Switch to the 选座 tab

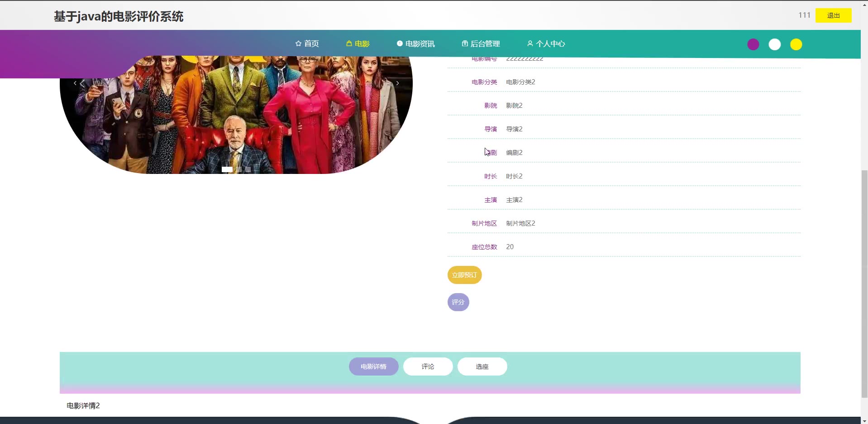click(x=482, y=366)
